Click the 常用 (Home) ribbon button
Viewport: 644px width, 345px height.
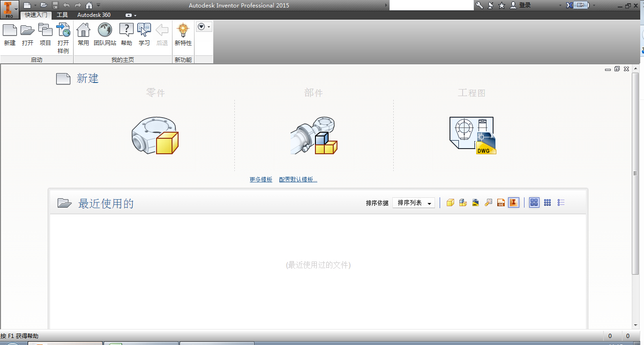coord(83,35)
